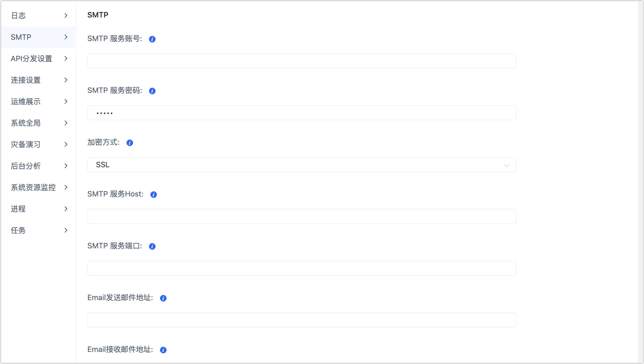Expand the 日志 sidebar chevron arrow
Screen dimensions: 644x364
point(66,16)
